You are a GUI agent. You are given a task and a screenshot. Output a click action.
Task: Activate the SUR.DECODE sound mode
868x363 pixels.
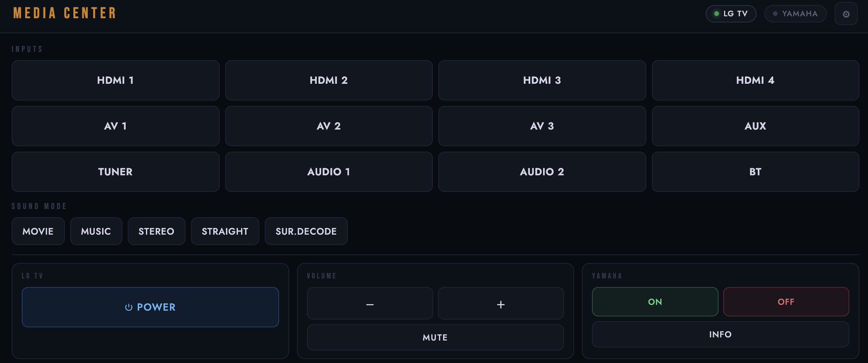coord(306,231)
